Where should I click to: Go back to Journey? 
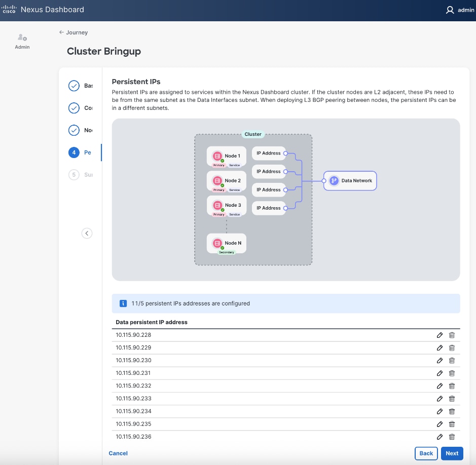coord(74,32)
